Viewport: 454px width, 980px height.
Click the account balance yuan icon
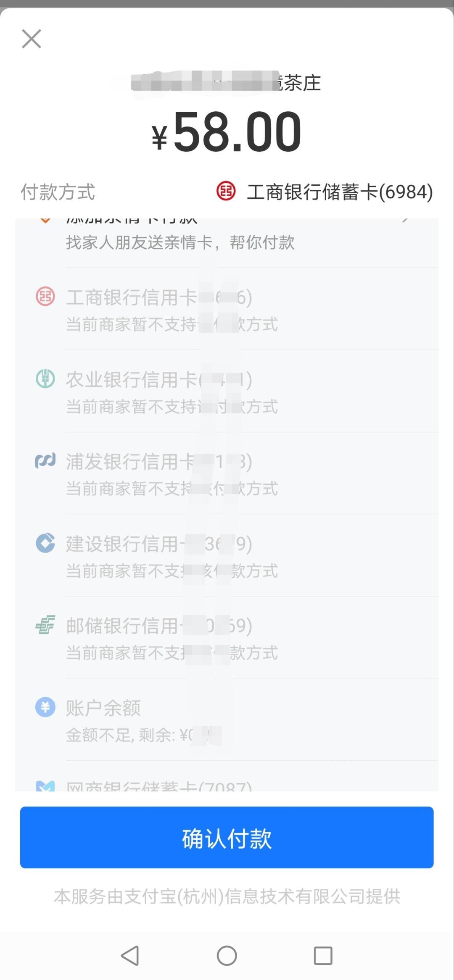pyautogui.click(x=45, y=707)
